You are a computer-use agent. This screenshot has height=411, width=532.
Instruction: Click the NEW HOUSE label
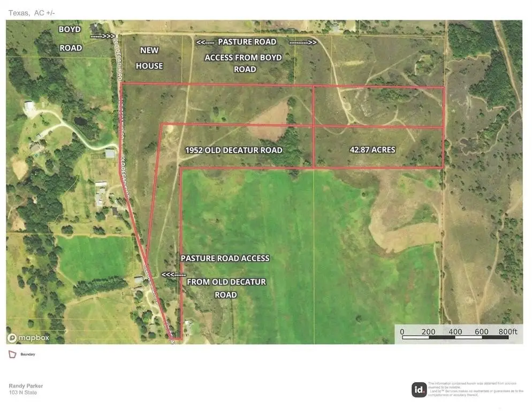tap(151, 58)
